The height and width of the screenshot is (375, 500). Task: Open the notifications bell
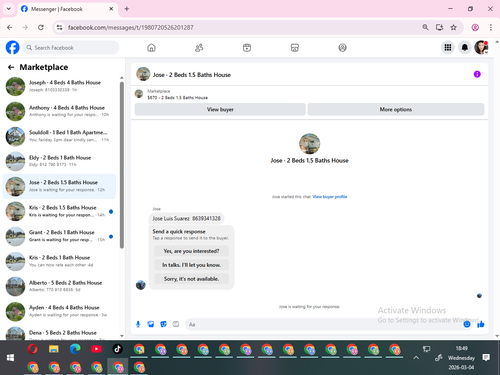coord(465,48)
